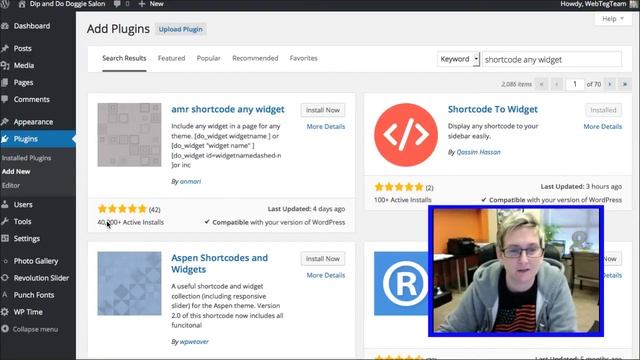640x360 pixels.
Task: Select Add New submenu item
Action: [x=16, y=171]
